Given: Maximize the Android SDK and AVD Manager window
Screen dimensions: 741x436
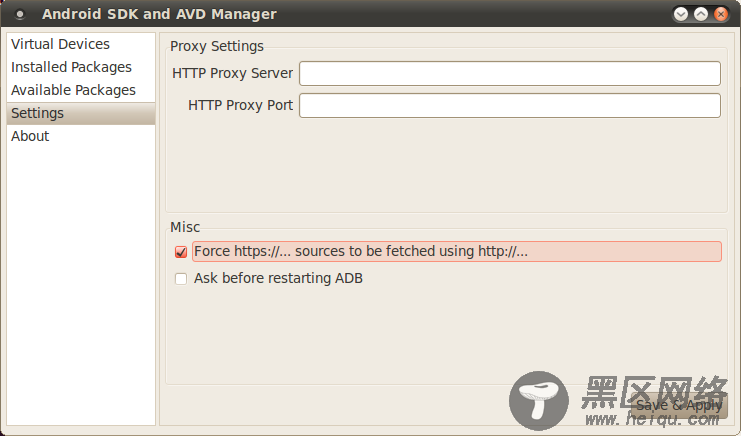Looking at the screenshot, I should coord(701,14).
